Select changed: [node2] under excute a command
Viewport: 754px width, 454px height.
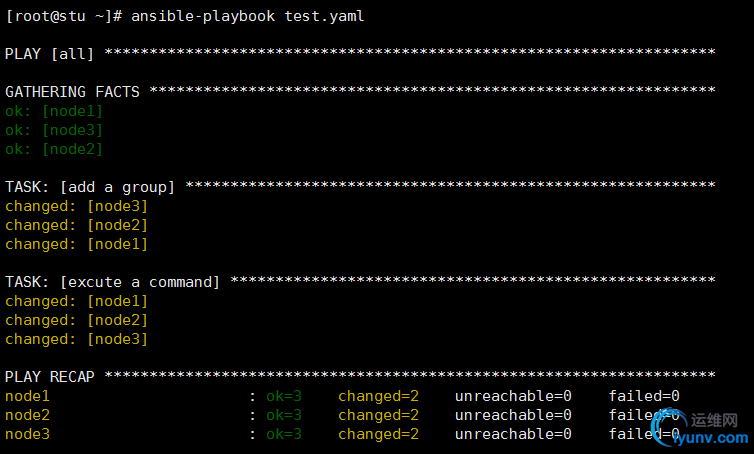(x=76, y=320)
